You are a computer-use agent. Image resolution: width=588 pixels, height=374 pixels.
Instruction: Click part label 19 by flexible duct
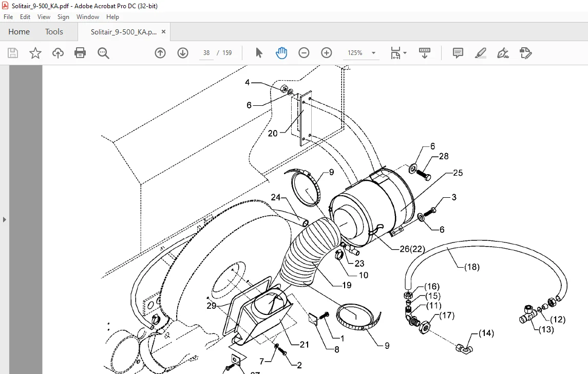pyautogui.click(x=347, y=286)
